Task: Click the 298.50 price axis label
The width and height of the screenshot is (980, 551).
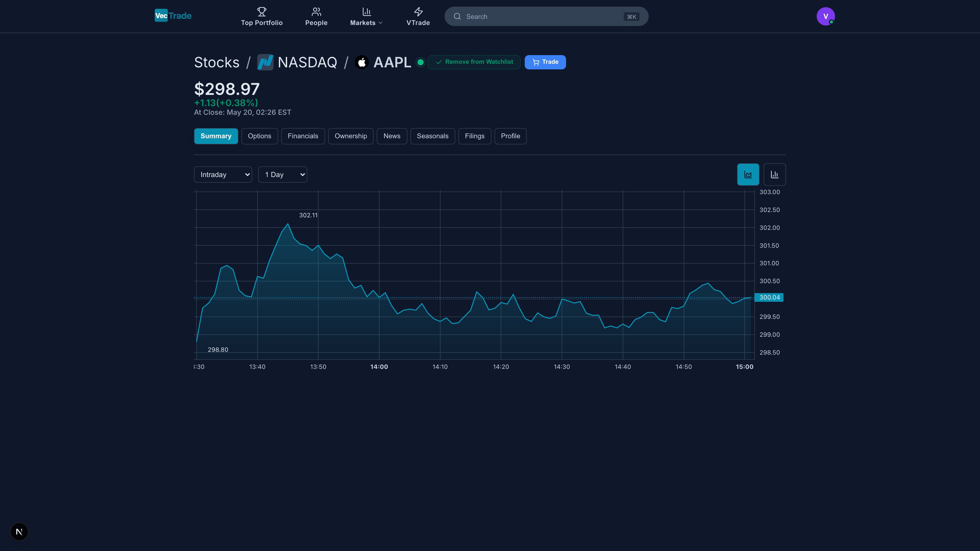Action: click(770, 353)
